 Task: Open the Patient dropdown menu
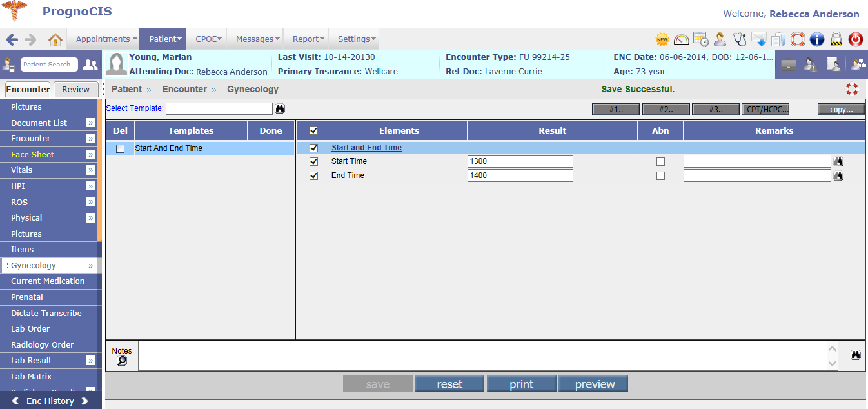point(163,39)
